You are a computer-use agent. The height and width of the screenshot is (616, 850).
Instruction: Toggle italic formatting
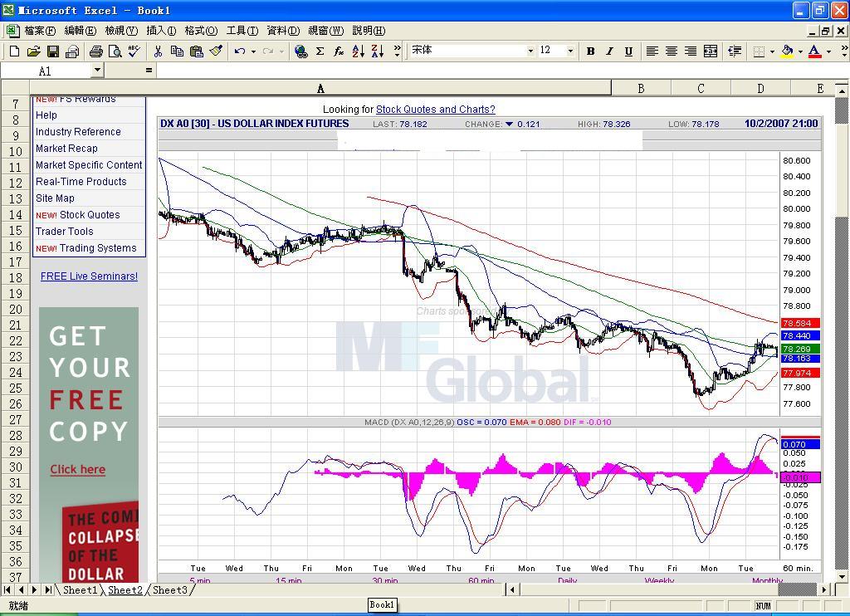611,51
